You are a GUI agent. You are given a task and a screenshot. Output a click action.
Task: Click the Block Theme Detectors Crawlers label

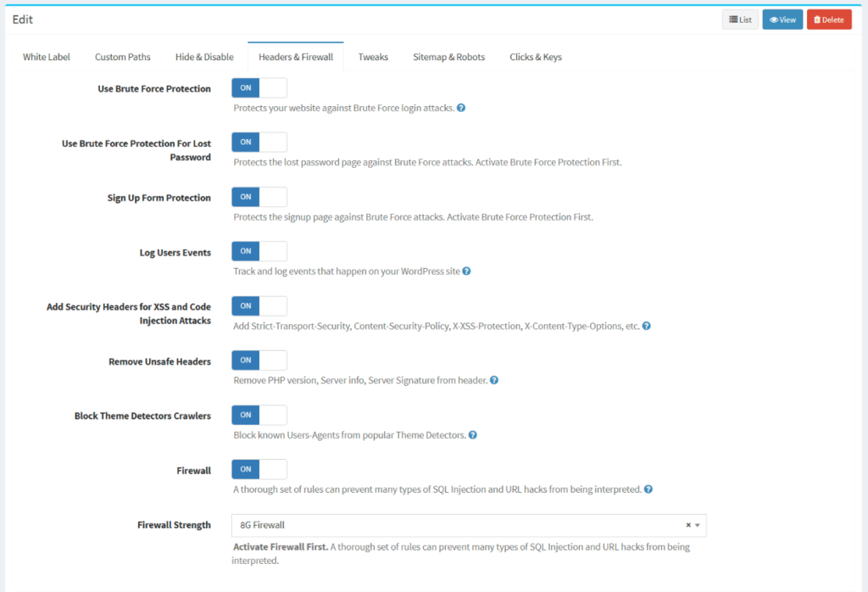click(142, 416)
